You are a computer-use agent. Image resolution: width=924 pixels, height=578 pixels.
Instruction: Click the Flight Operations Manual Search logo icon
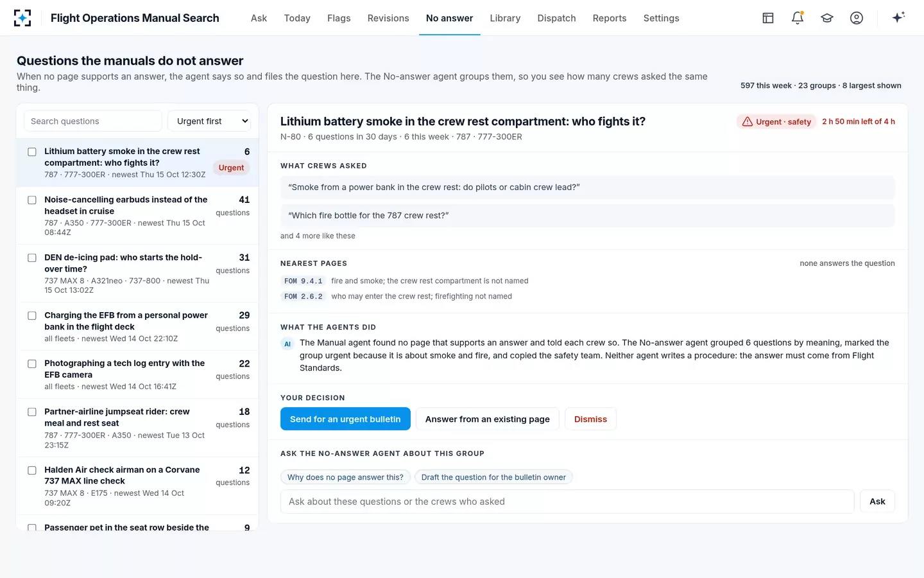22,18
